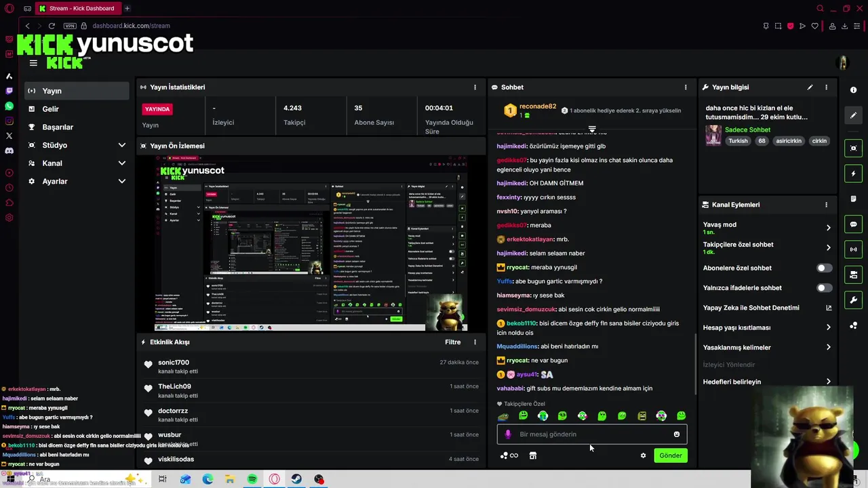The height and width of the screenshot is (488, 868).
Task: Click the broadcast signal icon in right toolbar
Action: pos(853,249)
